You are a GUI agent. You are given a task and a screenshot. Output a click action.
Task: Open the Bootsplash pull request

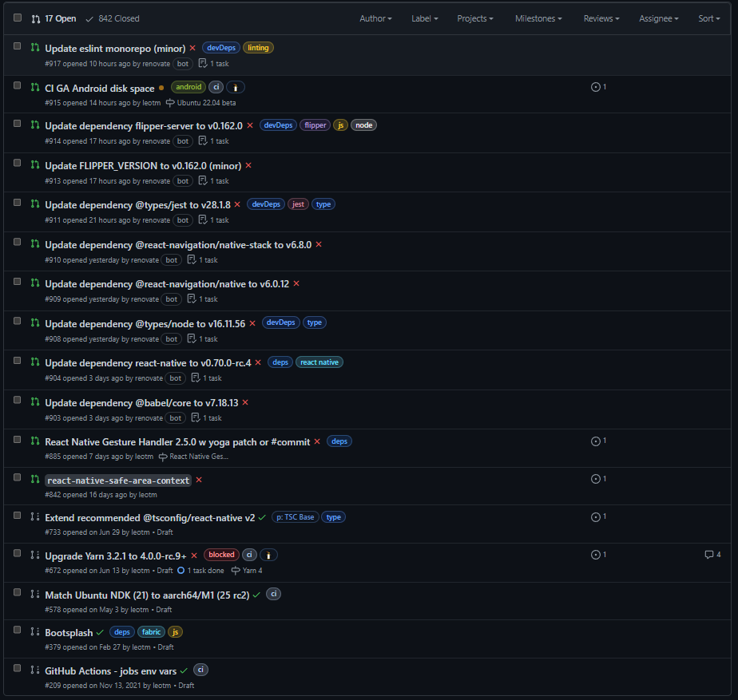coord(69,633)
